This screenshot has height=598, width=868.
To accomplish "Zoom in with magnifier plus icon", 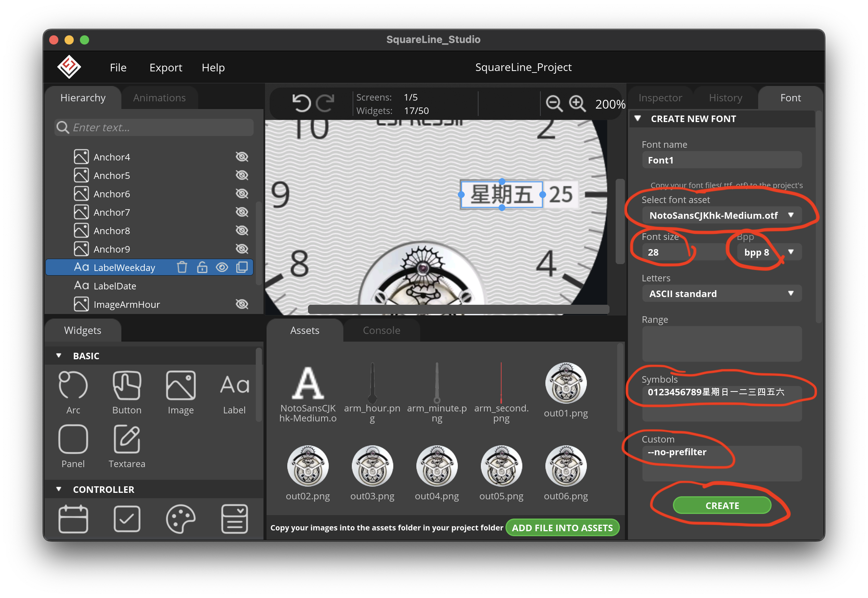I will pos(577,104).
